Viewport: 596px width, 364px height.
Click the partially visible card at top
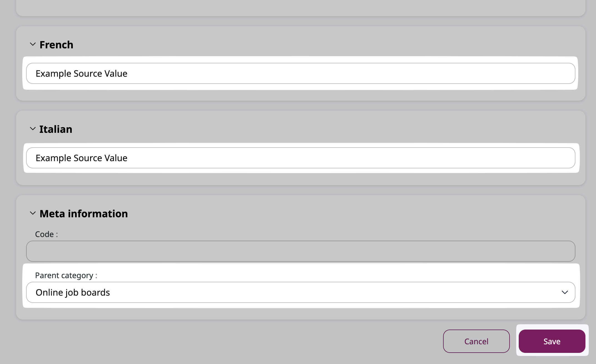[301, 8]
